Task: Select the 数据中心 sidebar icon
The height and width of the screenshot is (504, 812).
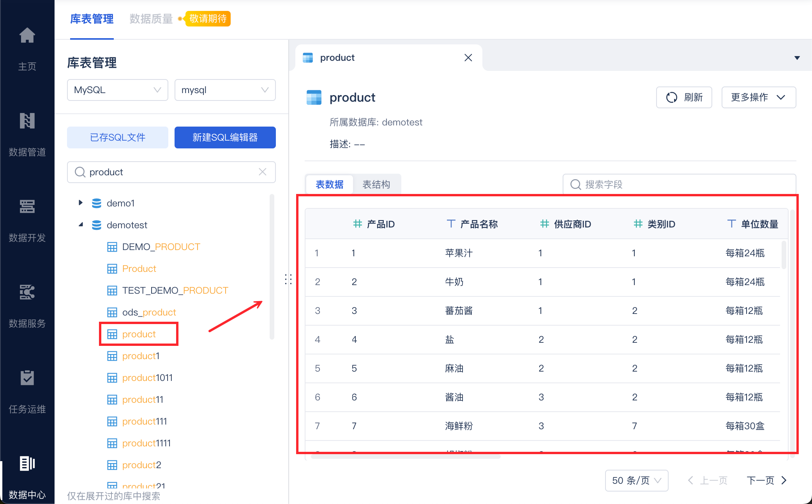Action: pos(27,463)
